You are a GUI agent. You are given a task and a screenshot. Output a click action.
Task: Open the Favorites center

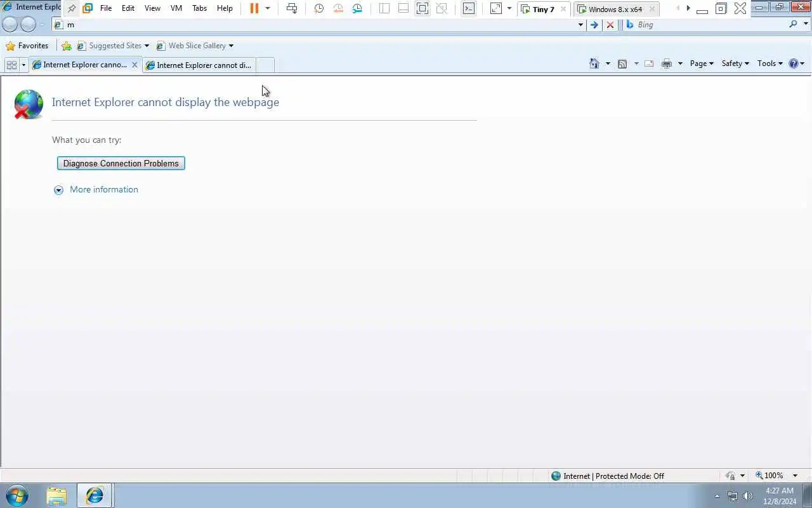pyautogui.click(x=27, y=46)
